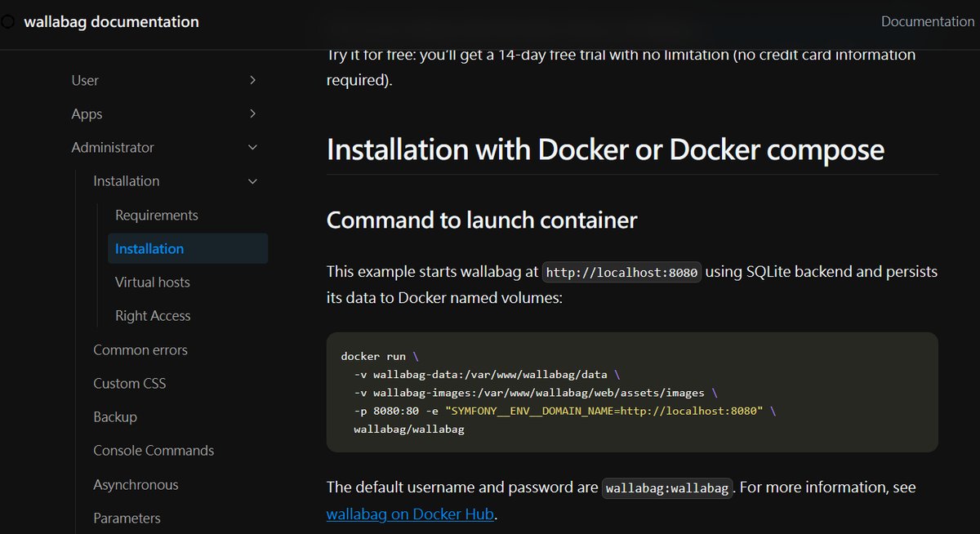Collapse the Installation subsection chevron
This screenshot has width=980, height=534.
(x=252, y=181)
